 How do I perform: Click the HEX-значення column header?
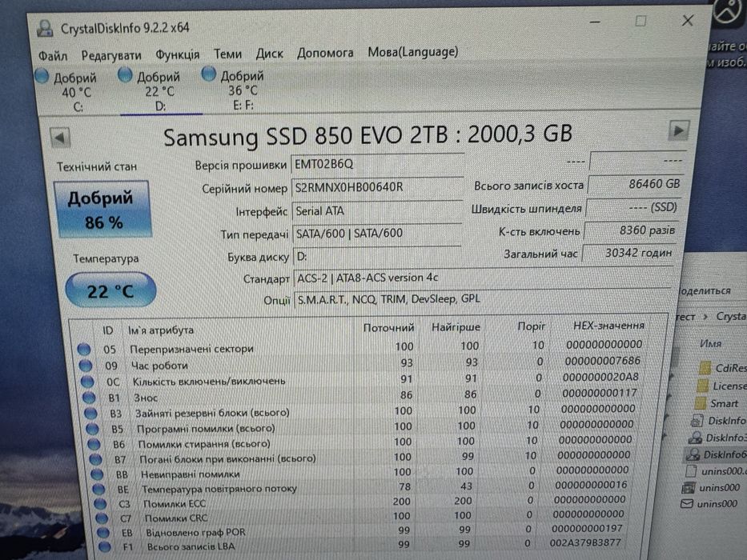(608, 326)
